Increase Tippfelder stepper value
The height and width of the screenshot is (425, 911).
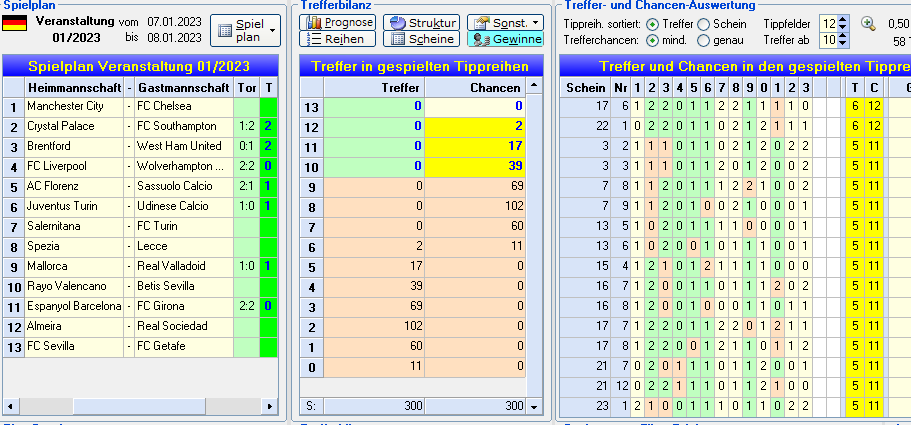(x=844, y=20)
